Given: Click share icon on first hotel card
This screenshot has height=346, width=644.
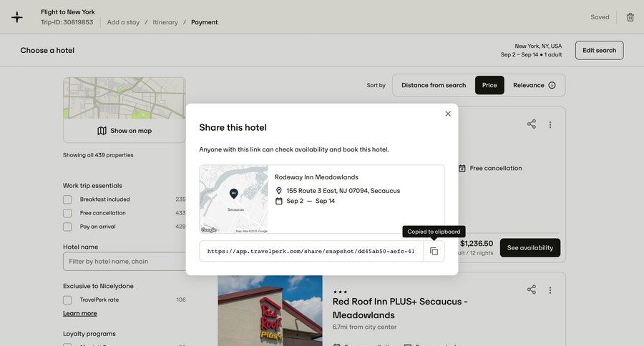Looking at the screenshot, I should click(532, 124).
